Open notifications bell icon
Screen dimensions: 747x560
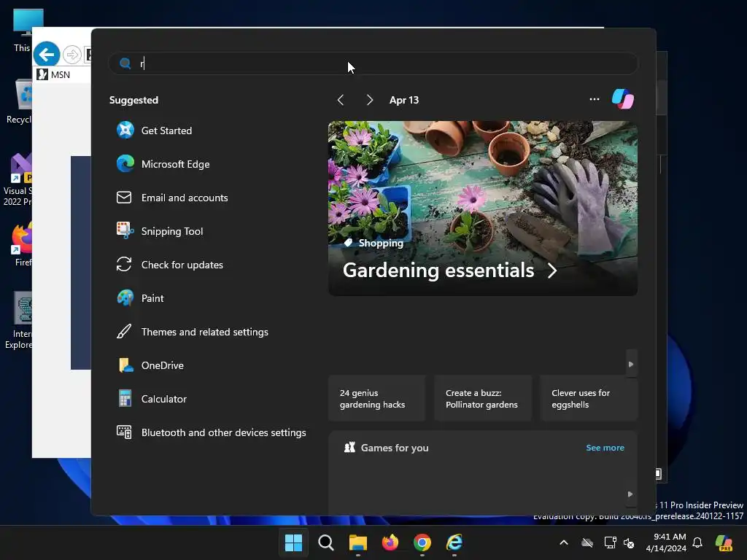(x=697, y=542)
